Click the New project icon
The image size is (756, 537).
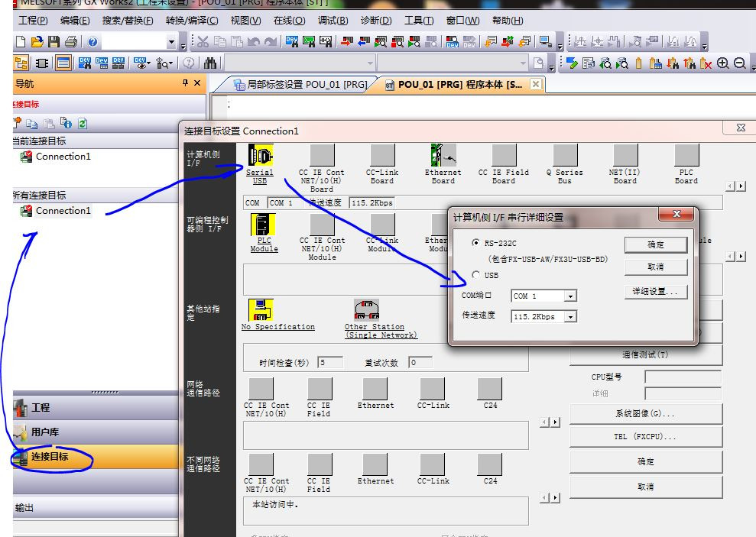(20, 42)
